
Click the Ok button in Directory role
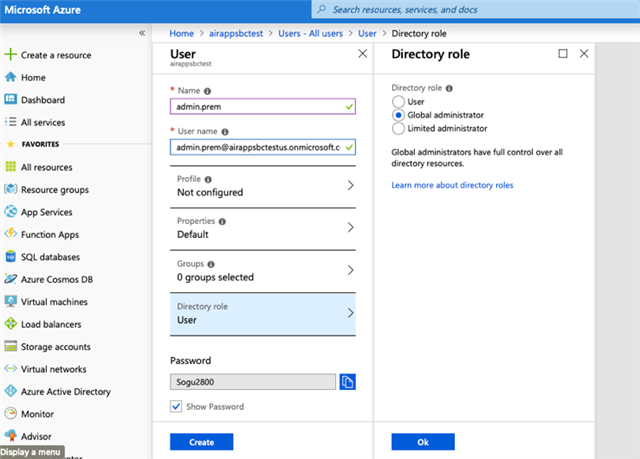coord(423,442)
